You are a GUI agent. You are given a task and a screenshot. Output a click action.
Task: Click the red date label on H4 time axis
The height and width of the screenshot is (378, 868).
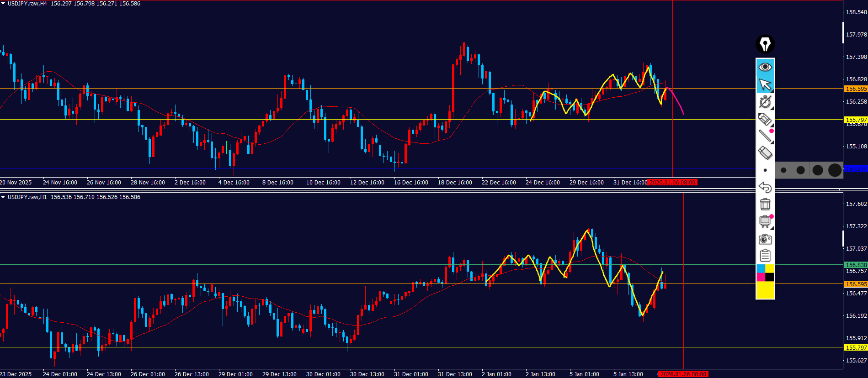pos(672,183)
